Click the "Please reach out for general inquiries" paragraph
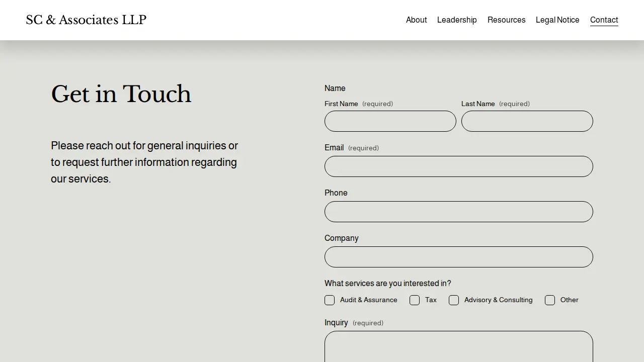The height and width of the screenshot is (362, 644). tap(144, 162)
